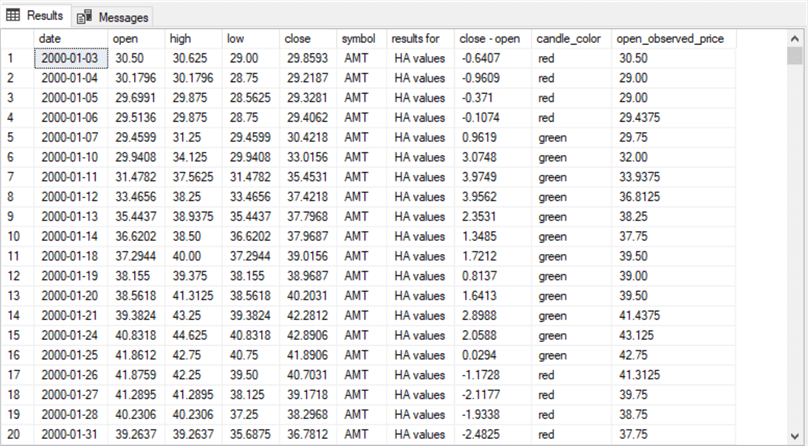The image size is (808, 446).
Task: Click date cell 2000-01-10
Action: pyautogui.click(x=71, y=157)
